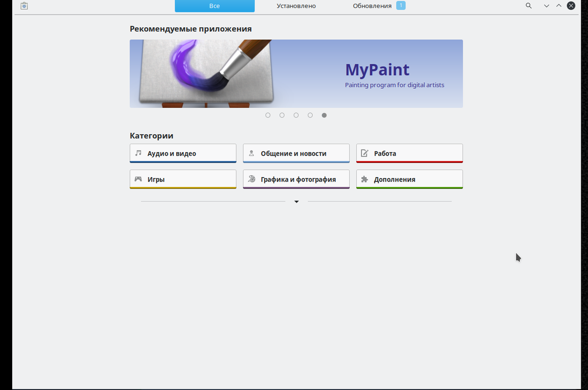
Task: Select the first banner carousel dot
Action: click(268, 115)
